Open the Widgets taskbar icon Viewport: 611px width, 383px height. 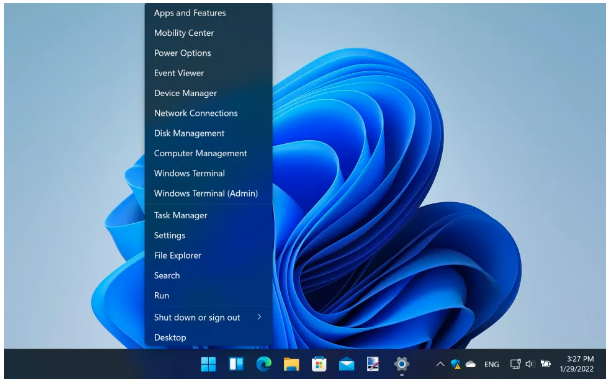click(x=236, y=364)
